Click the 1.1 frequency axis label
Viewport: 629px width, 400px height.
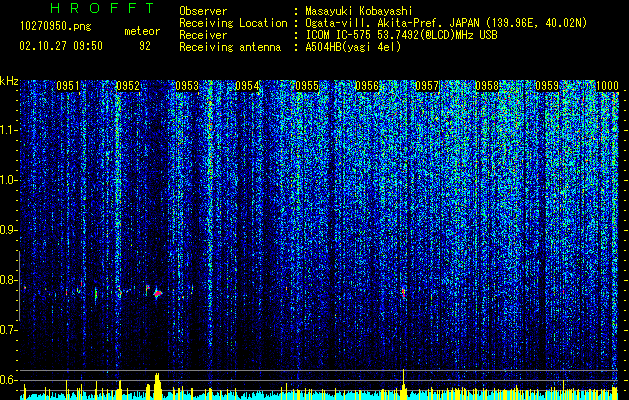tap(9, 130)
